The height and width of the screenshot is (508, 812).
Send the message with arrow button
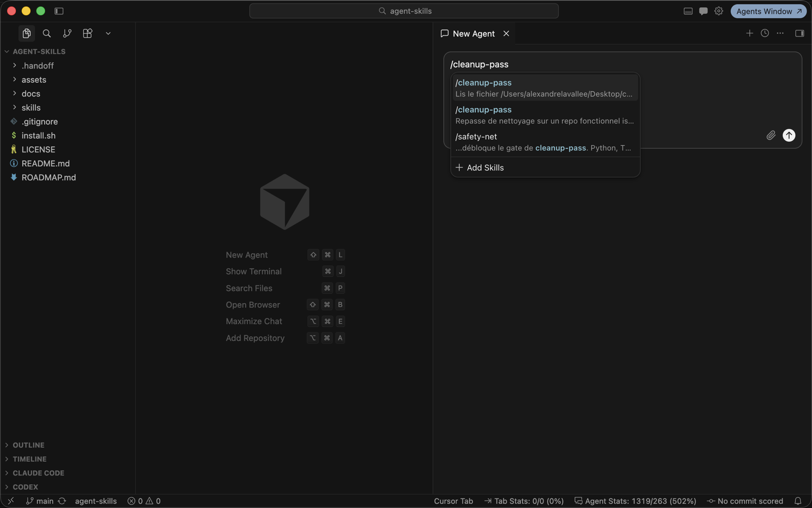pos(789,135)
